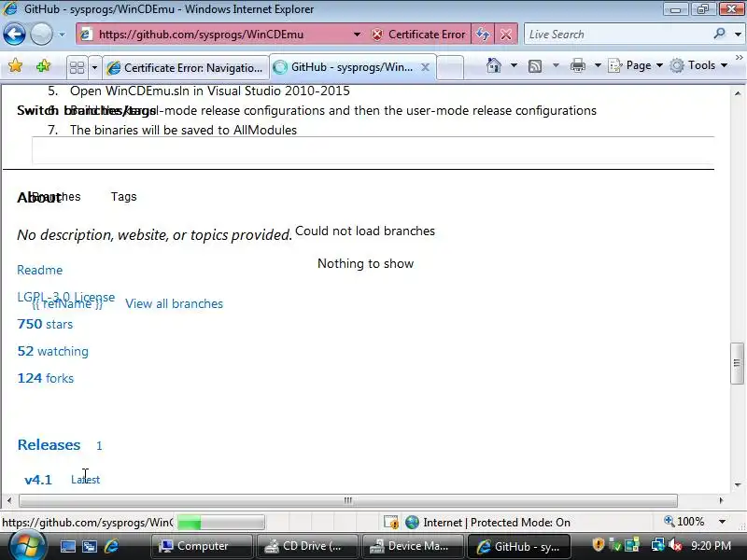Click the page loading progress bar
The image size is (747, 560).
(x=220, y=523)
